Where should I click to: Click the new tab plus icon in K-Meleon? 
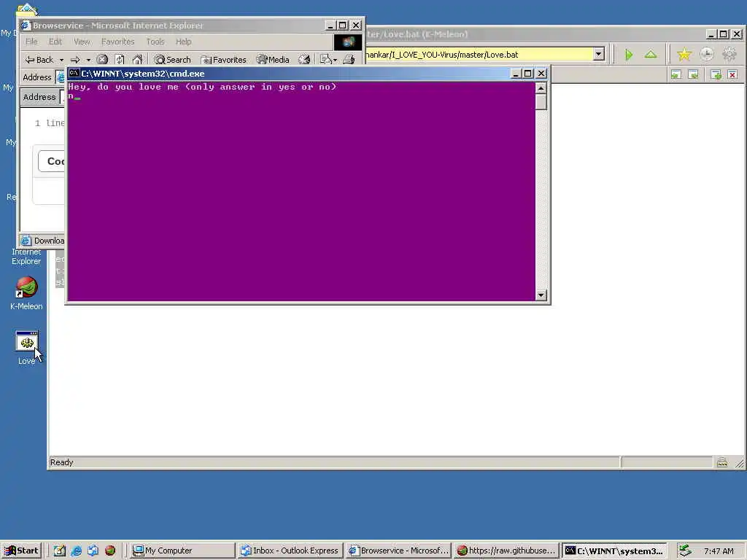click(x=716, y=74)
